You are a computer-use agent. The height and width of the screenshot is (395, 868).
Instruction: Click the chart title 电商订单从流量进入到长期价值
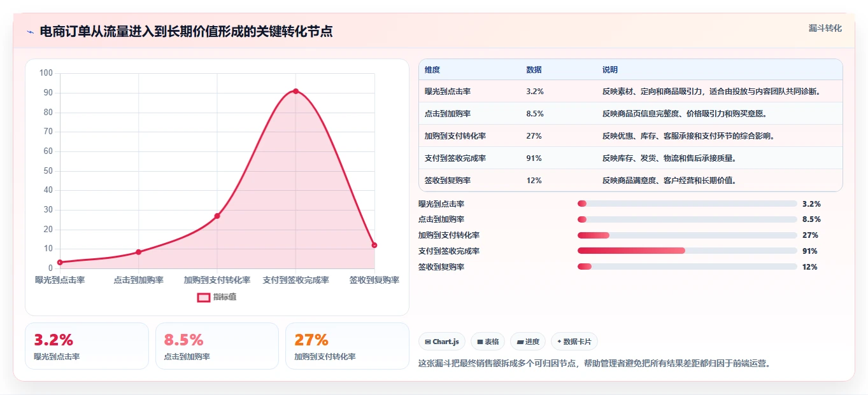(186, 31)
